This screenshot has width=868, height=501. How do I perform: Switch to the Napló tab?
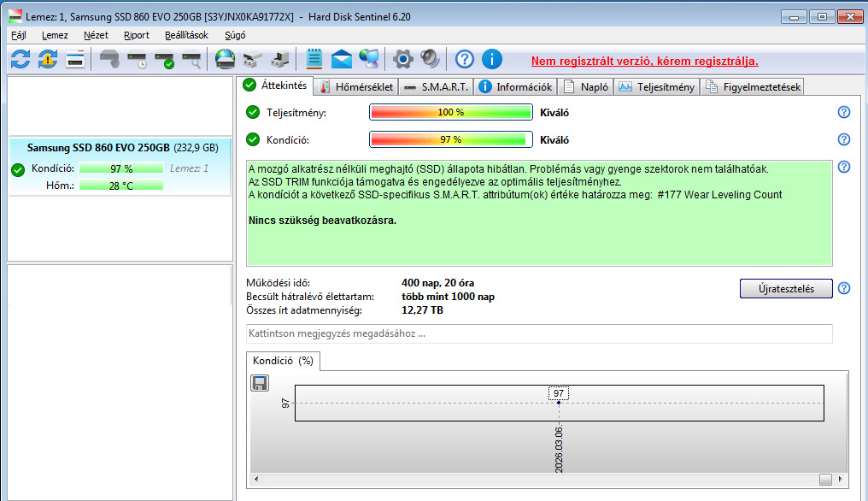point(586,87)
